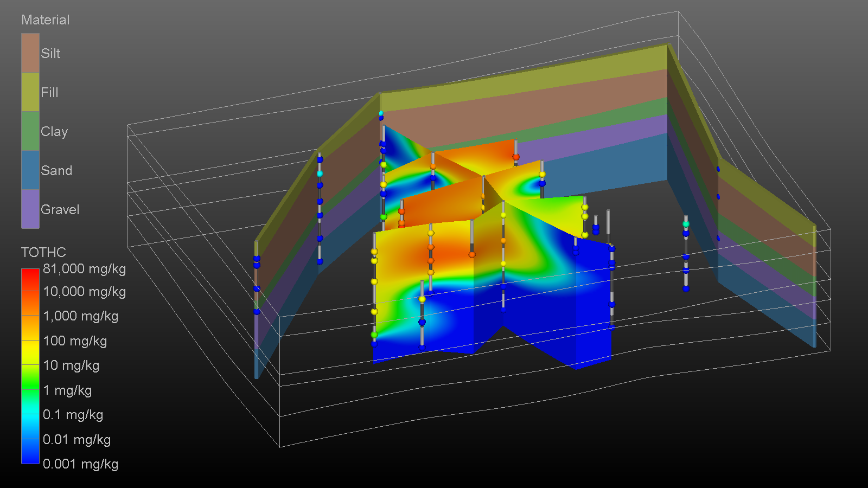Click the TOTHC legend title
The height and width of the screenshot is (488, 868).
pos(43,252)
